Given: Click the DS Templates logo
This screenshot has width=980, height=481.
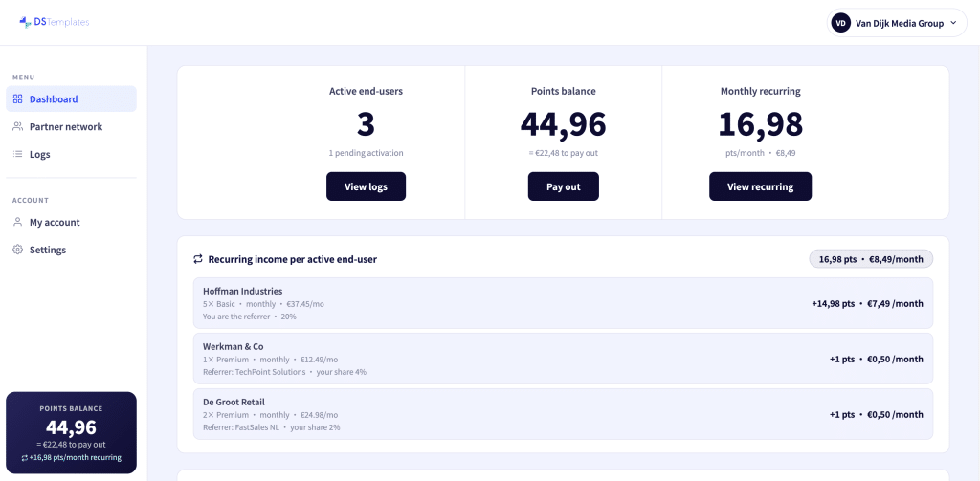Looking at the screenshot, I should click(55, 23).
